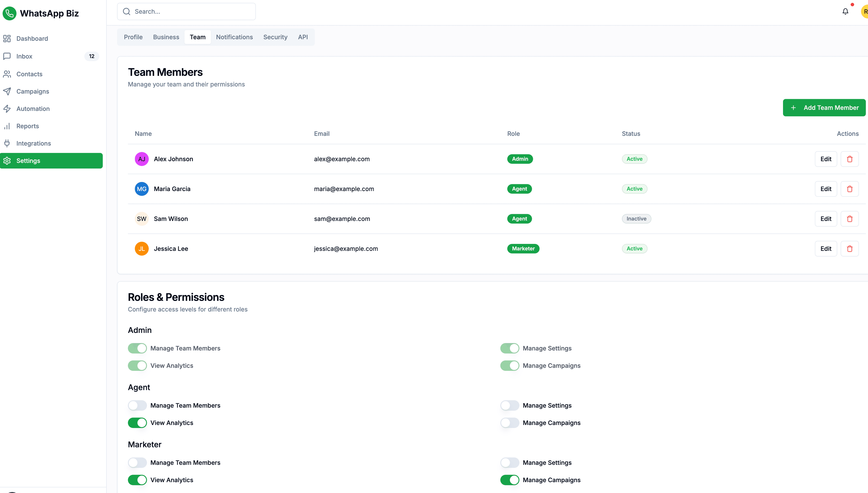This screenshot has height=493, width=868.
Task: Open the Security tab
Action: 275,37
